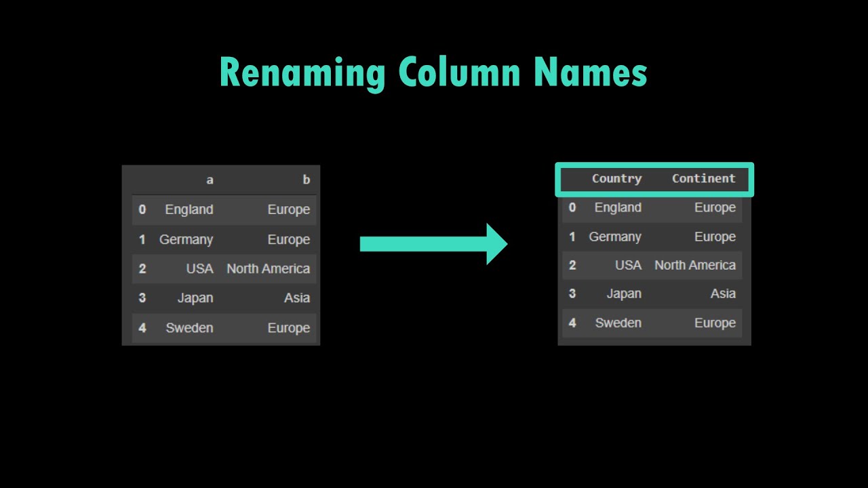Select column header 'b' in the original table
The width and height of the screenshot is (868, 488).
[x=307, y=180]
